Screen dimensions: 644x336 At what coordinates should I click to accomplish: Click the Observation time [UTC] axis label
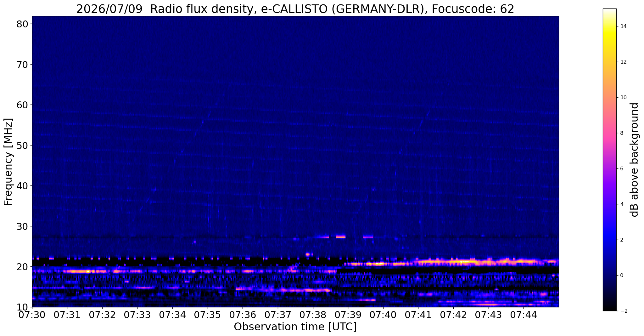[295, 327]
